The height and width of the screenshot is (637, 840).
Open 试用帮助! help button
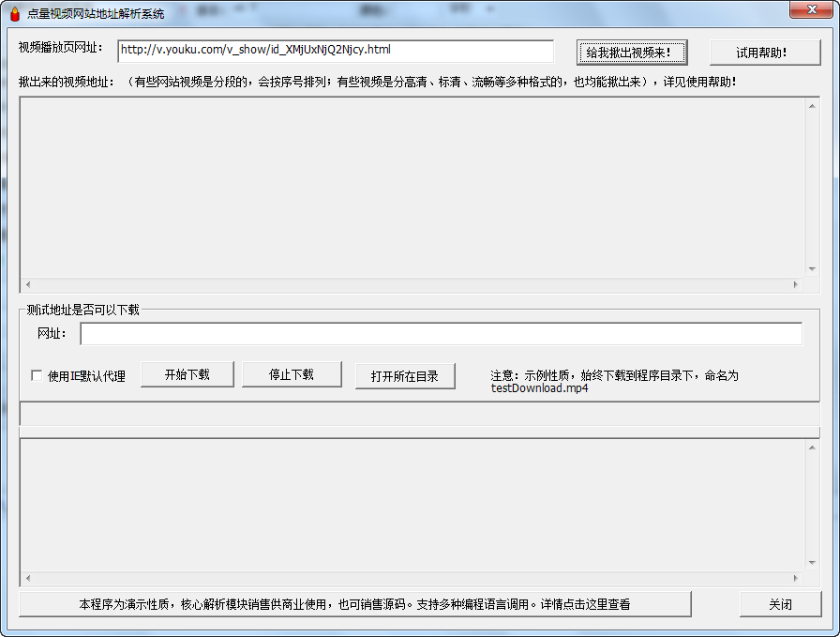[x=764, y=53]
